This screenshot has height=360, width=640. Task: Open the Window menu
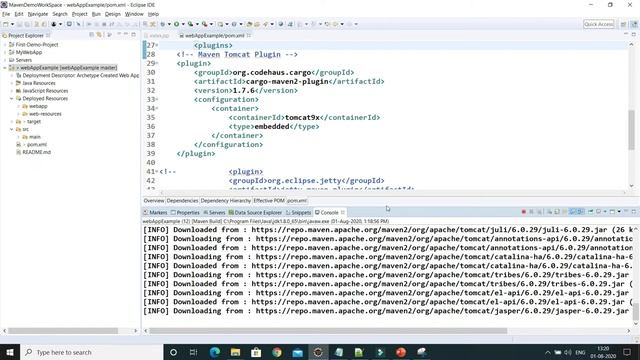pyautogui.click(x=134, y=14)
